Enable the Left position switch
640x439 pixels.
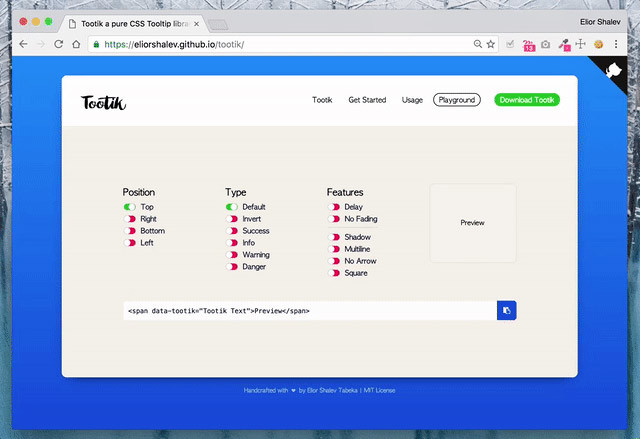[129, 243]
